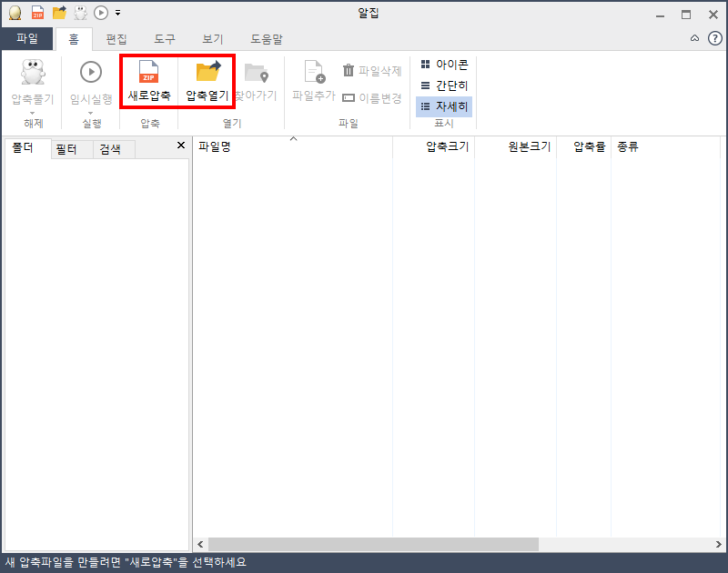Sort by the 압축률 column header
The width and height of the screenshot is (728, 573).
pyautogui.click(x=583, y=146)
